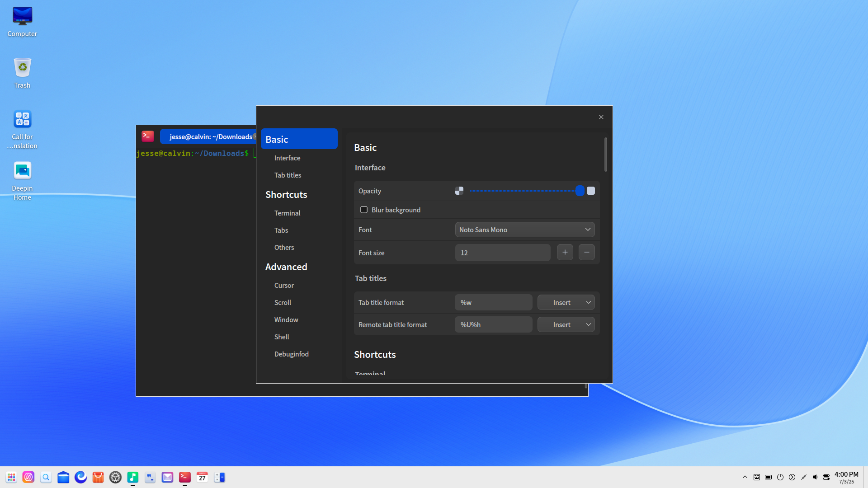868x488 pixels.
Task: Click the circled arrow tray icon
Action: tap(792, 477)
